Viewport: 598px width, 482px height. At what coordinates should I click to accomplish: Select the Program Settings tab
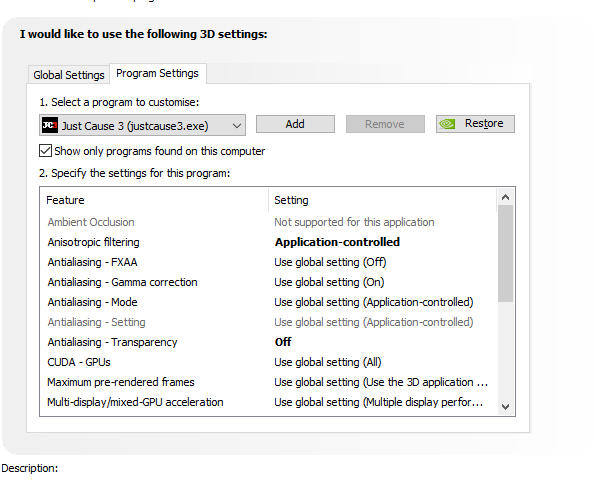coord(158,73)
